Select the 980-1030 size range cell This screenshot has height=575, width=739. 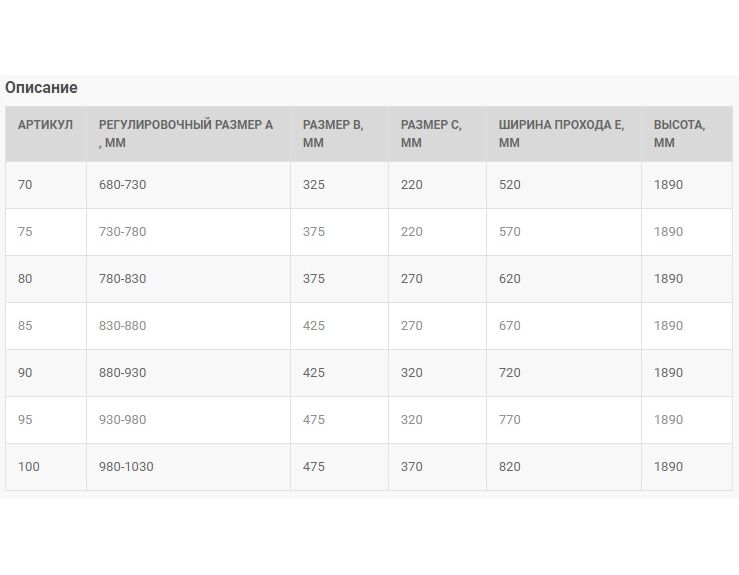click(189, 467)
